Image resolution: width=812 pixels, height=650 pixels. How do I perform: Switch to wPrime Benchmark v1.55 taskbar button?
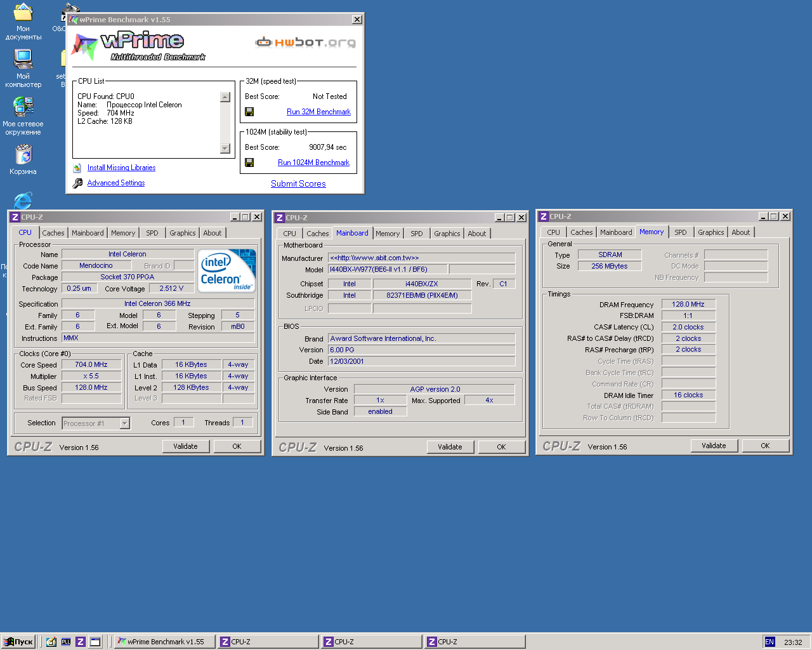pyautogui.click(x=165, y=642)
